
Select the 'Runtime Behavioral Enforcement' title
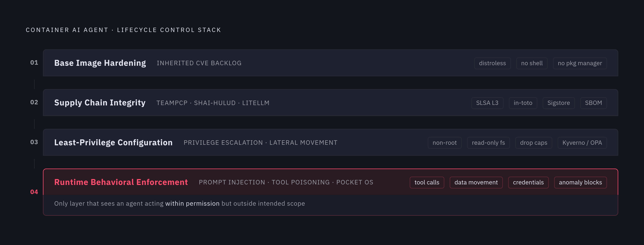tap(121, 182)
